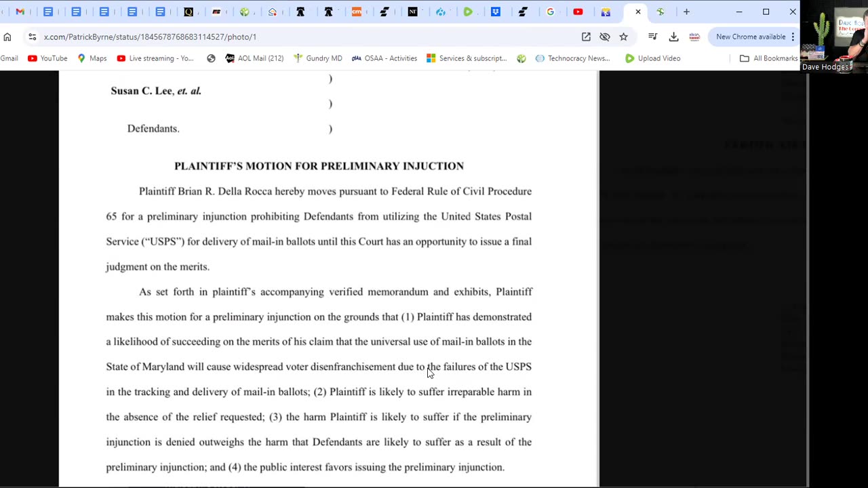The height and width of the screenshot is (488, 868).
Task: Show Chrome downloads
Action: coord(673,37)
